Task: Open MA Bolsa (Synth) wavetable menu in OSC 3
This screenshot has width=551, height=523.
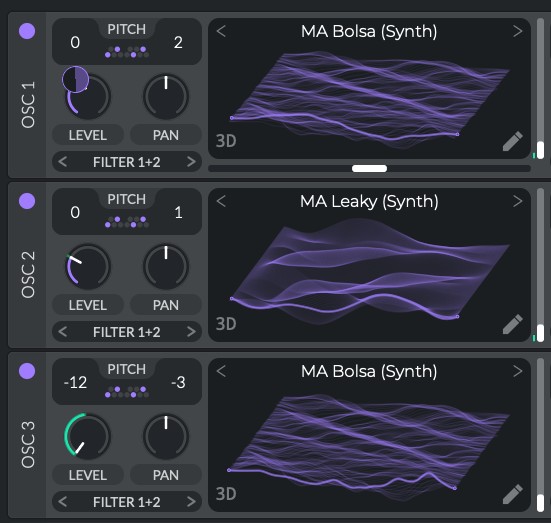Action: (369, 372)
